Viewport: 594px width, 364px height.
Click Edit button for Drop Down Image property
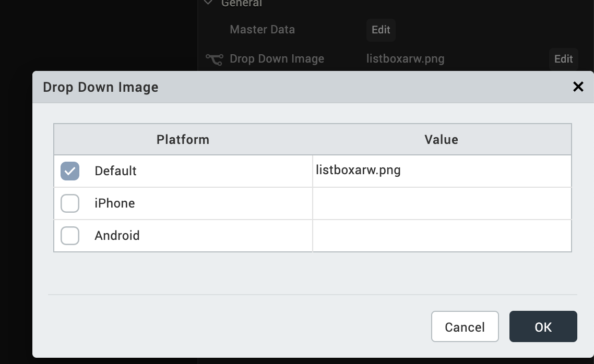click(563, 59)
